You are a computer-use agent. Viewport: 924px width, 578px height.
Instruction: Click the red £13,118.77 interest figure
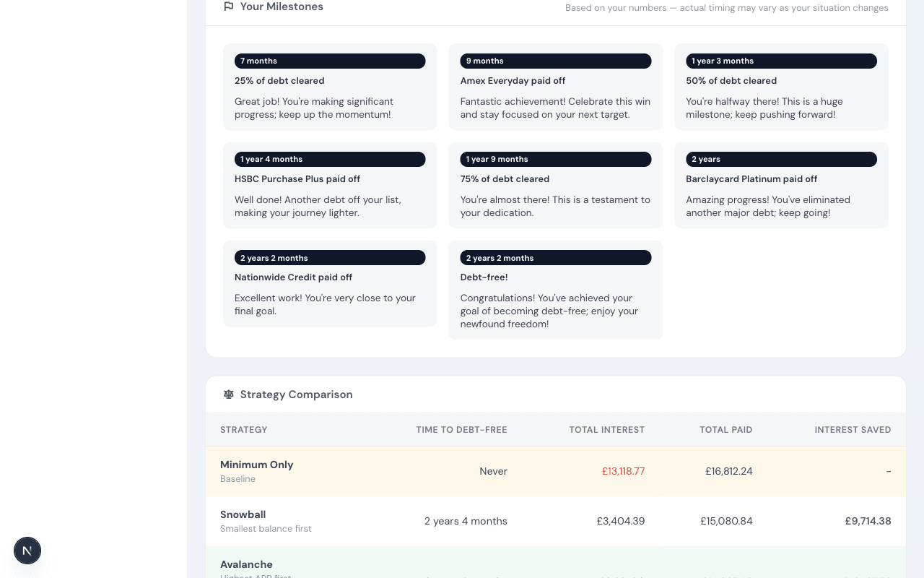[623, 471]
